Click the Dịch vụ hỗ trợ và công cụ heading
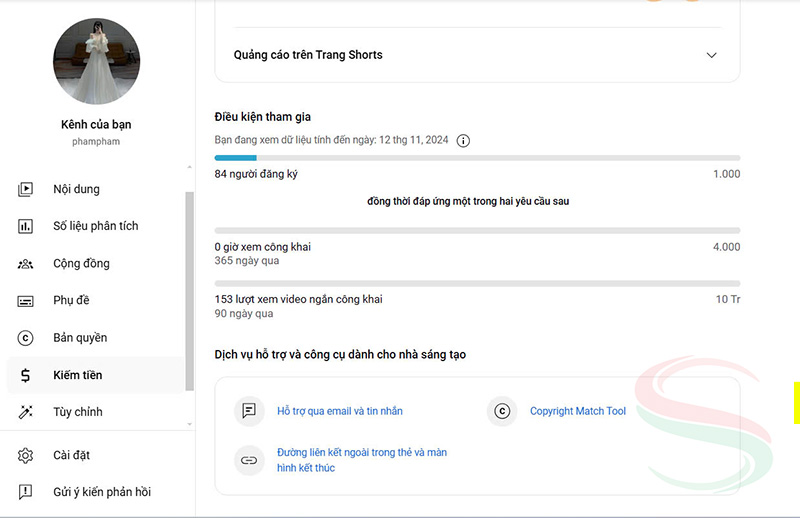 (x=340, y=355)
